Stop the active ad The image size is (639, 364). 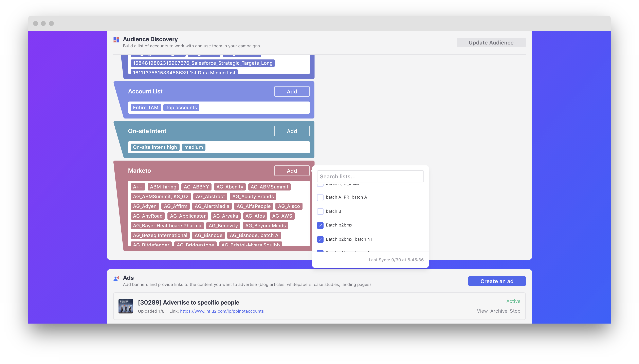pos(515,311)
